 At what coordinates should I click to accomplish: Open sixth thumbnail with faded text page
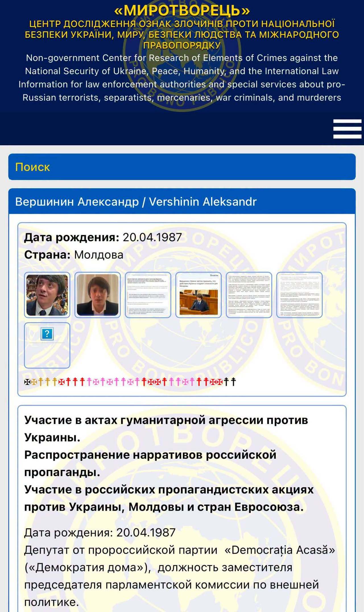point(299,295)
